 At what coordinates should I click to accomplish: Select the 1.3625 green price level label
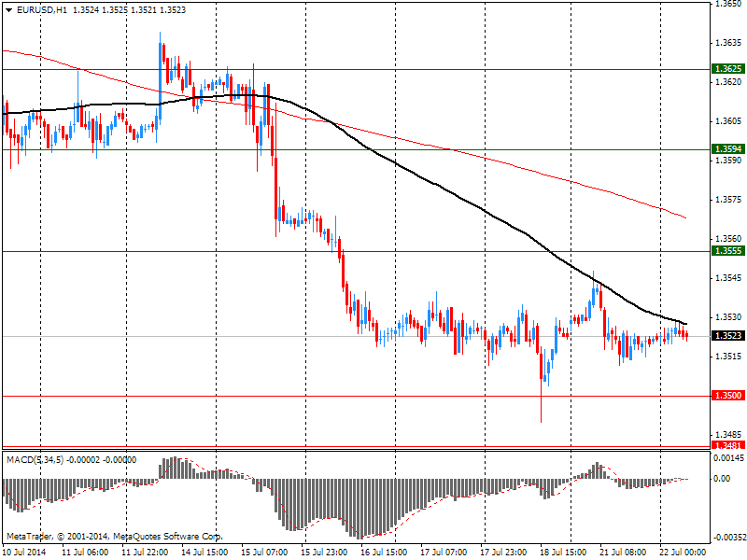[x=728, y=69]
